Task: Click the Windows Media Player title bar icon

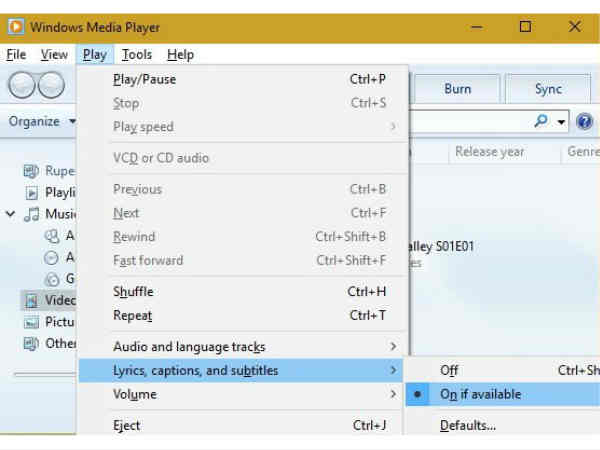Action: [16, 27]
